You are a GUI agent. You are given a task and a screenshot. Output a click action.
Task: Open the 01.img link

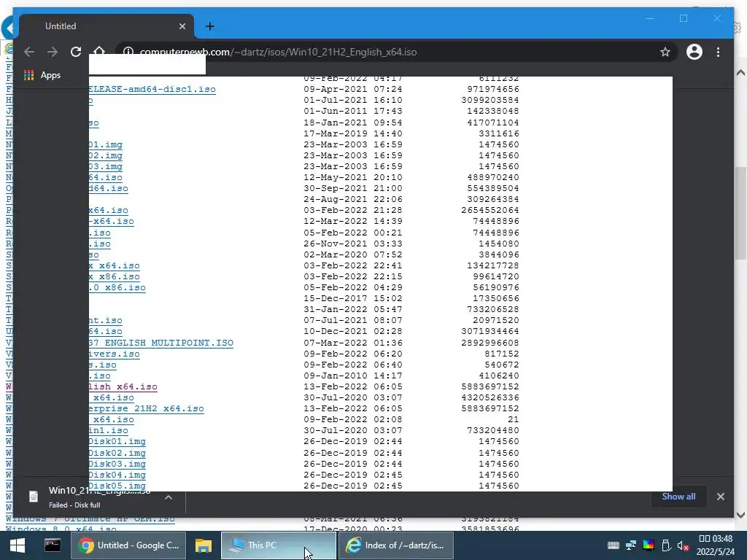point(105,144)
